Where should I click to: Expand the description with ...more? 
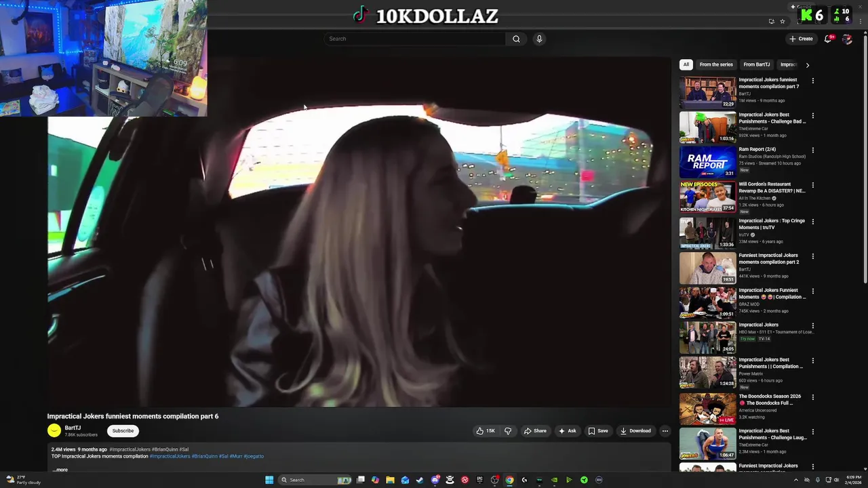pos(60,470)
